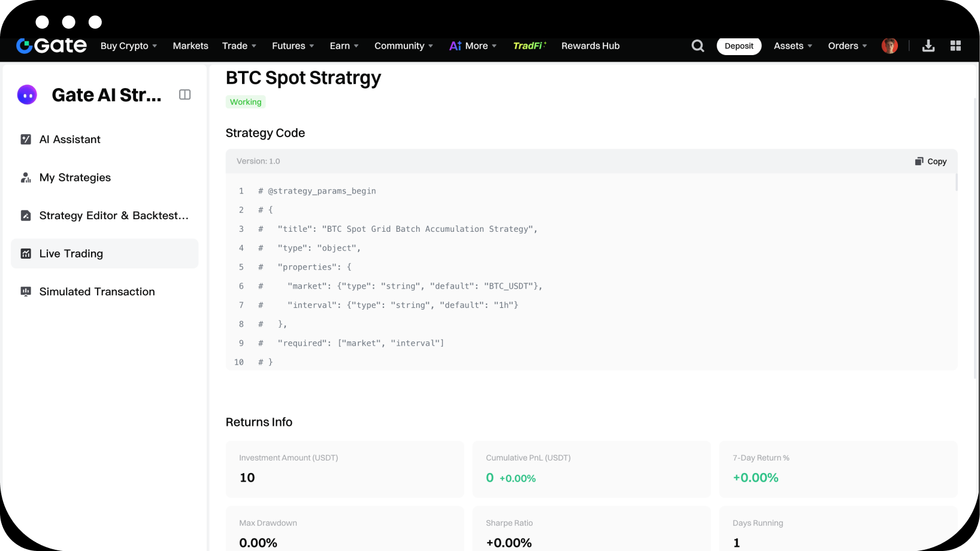Click the Gate logo
Viewport: 980px width, 551px height.
[x=52, y=46]
